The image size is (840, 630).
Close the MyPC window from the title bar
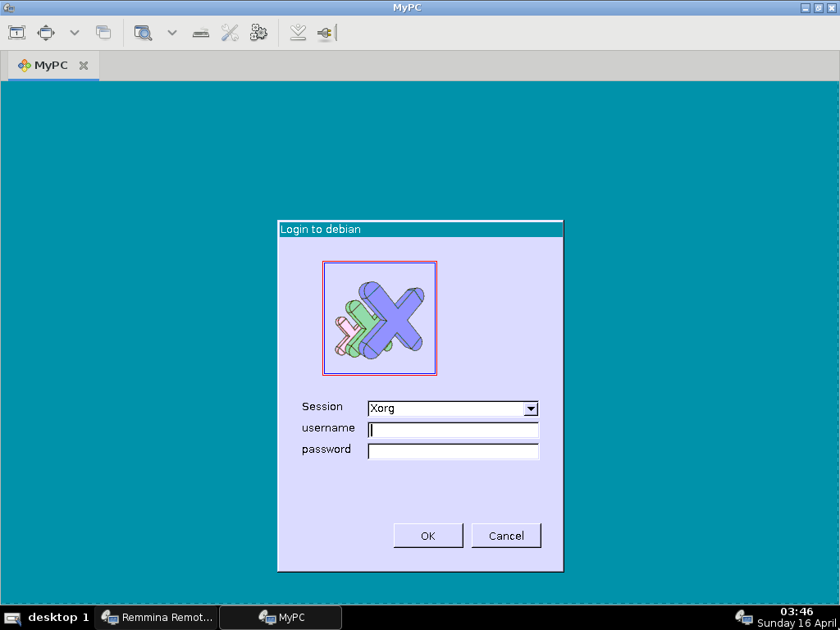tap(832, 8)
